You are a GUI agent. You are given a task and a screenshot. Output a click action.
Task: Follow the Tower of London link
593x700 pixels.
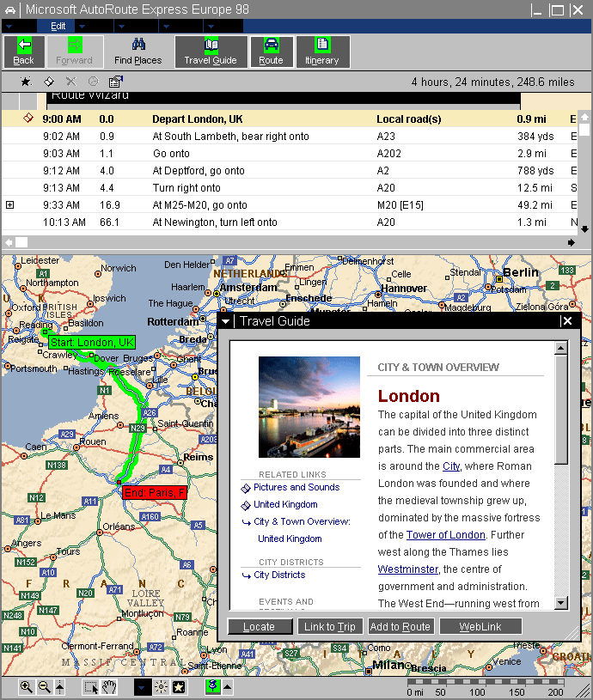[446, 535]
